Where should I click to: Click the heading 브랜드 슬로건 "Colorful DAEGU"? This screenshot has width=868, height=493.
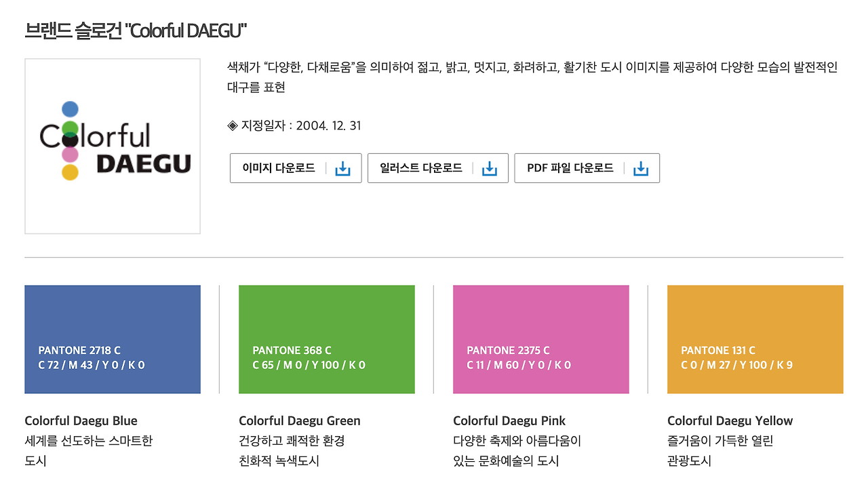tap(136, 31)
